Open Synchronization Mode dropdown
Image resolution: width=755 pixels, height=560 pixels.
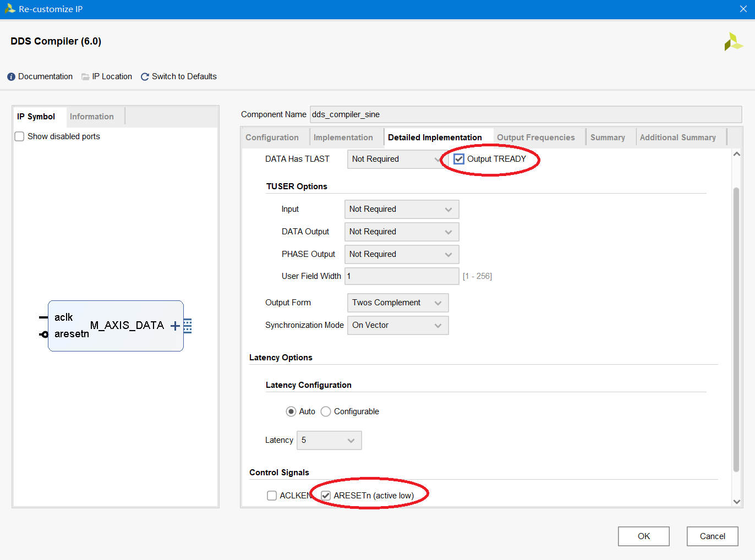click(398, 325)
